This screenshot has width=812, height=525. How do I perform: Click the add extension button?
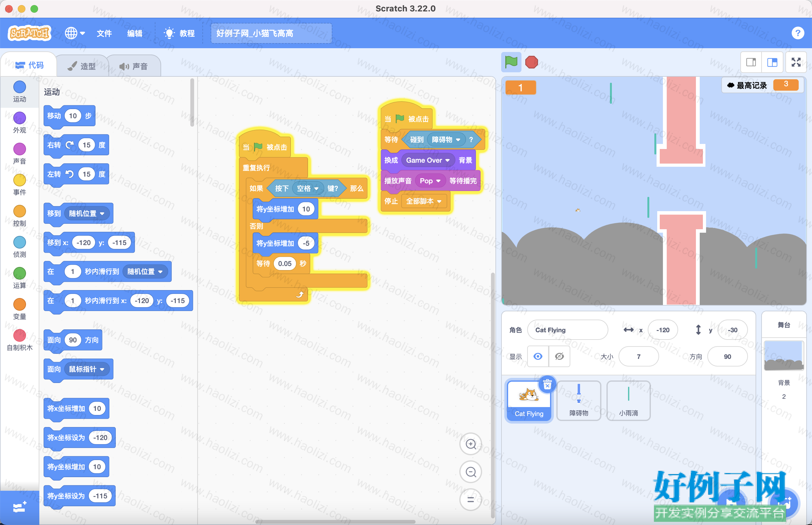(x=19, y=507)
